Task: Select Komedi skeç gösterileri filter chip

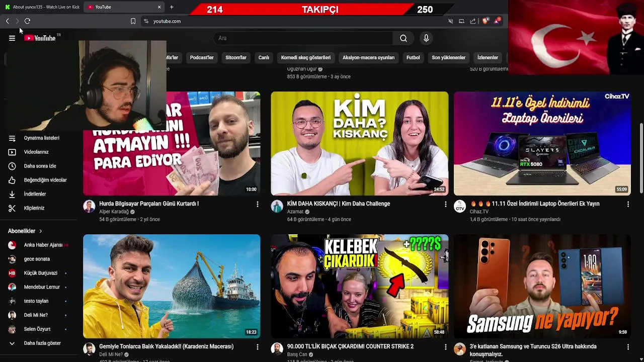Action: coord(306,58)
